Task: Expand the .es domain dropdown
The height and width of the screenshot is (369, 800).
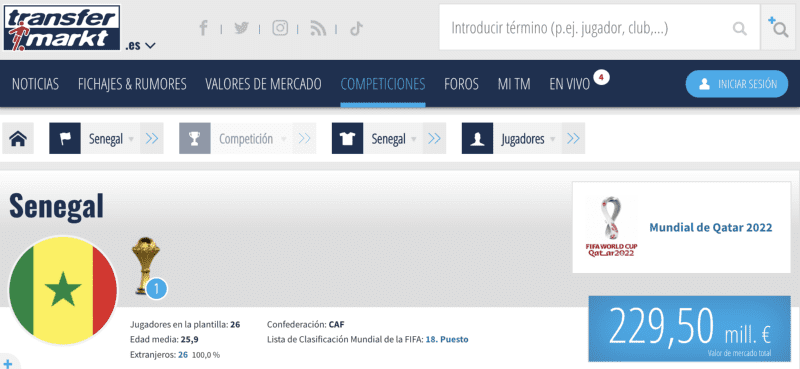Action: pyautogui.click(x=140, y=45)
